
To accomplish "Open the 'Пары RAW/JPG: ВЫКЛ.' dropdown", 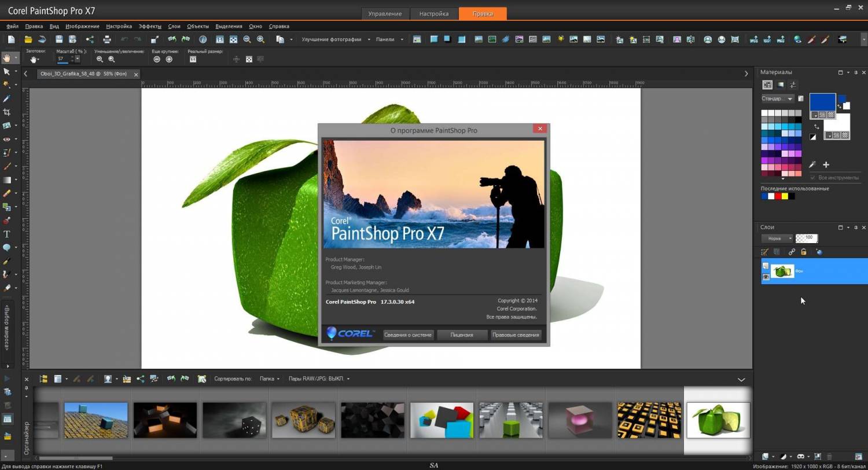I will point(319,379).
